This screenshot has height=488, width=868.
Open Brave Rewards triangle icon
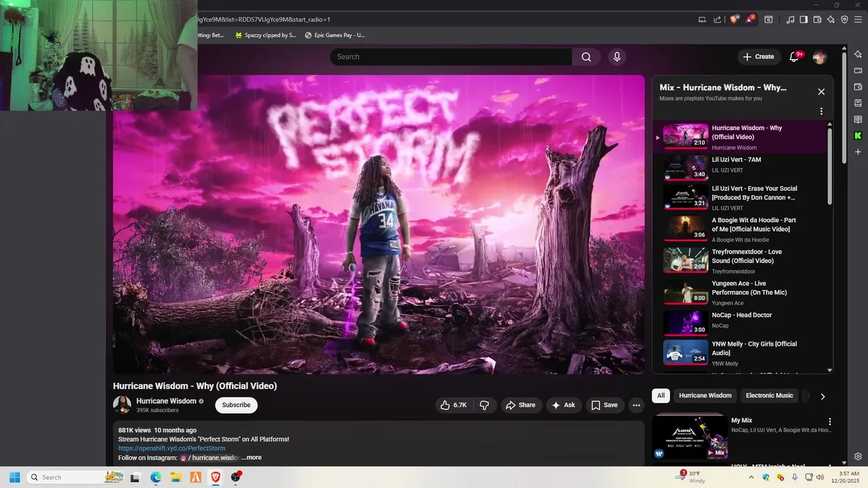click(x=750, y=20)
